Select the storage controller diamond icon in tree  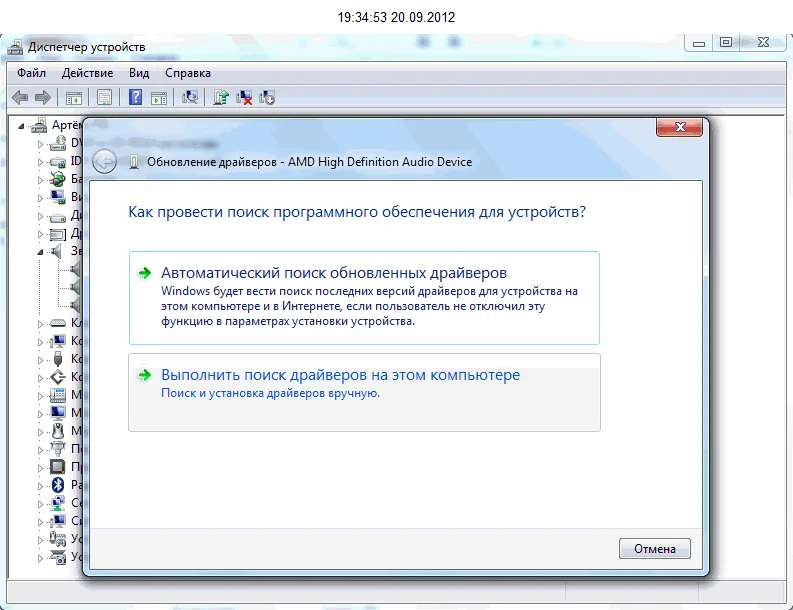58,377
